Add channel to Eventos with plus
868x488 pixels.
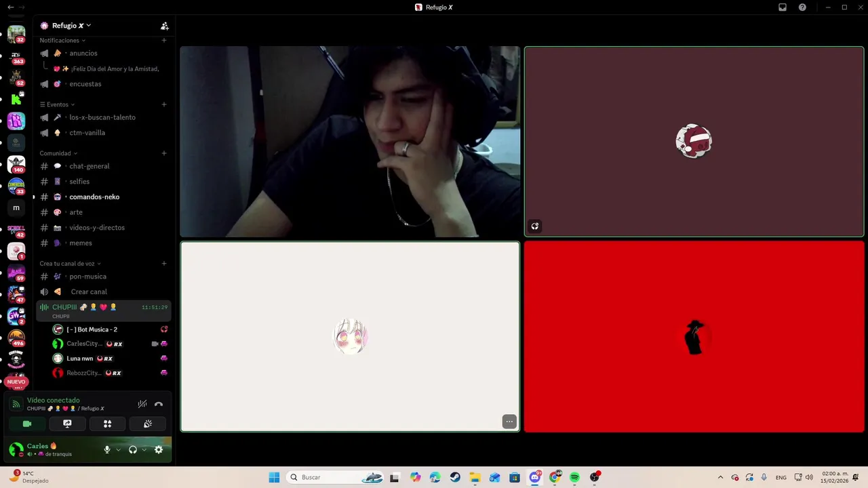point(164,104)
